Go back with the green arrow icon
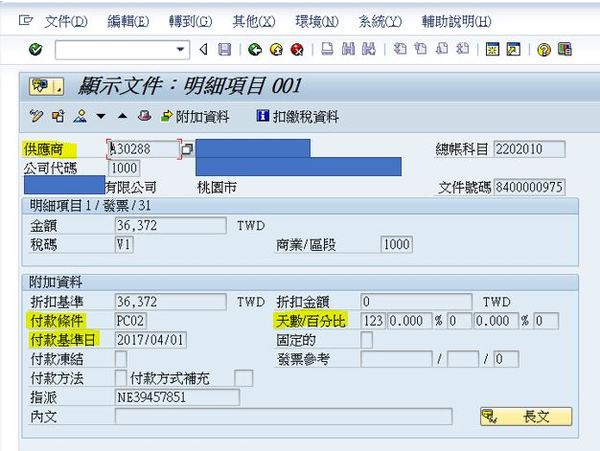Viewport: 600px width, 451px height. [255, 49]
